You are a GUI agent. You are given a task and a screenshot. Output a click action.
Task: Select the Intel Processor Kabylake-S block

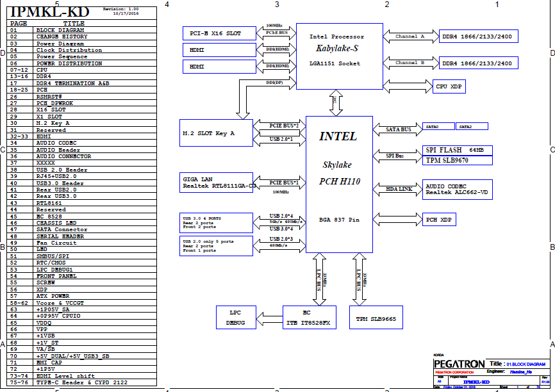pyautogui.click(x=339, y=56)
